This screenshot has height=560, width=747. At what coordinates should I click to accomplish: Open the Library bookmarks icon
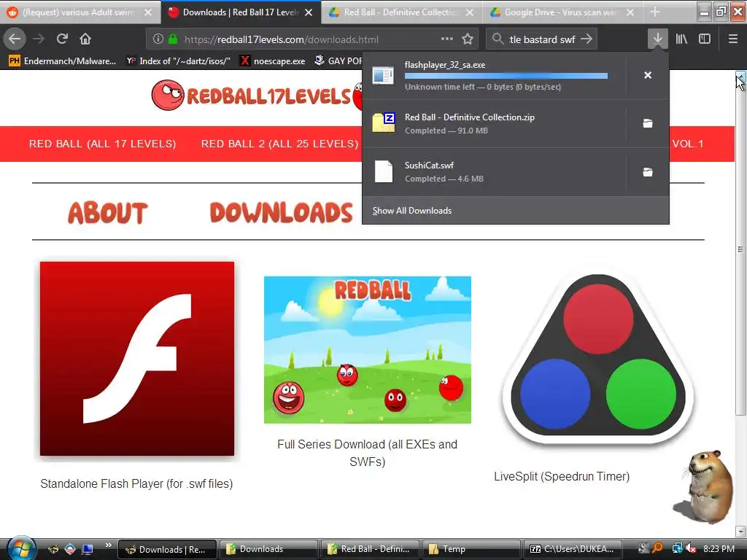(681, 39)
